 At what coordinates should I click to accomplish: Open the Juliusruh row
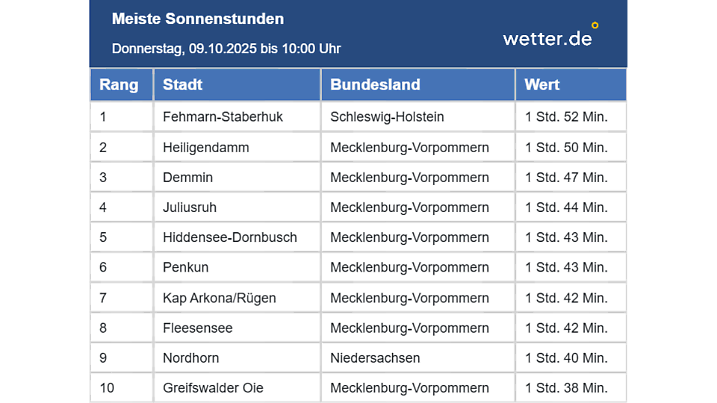click(x=190, y=207)
